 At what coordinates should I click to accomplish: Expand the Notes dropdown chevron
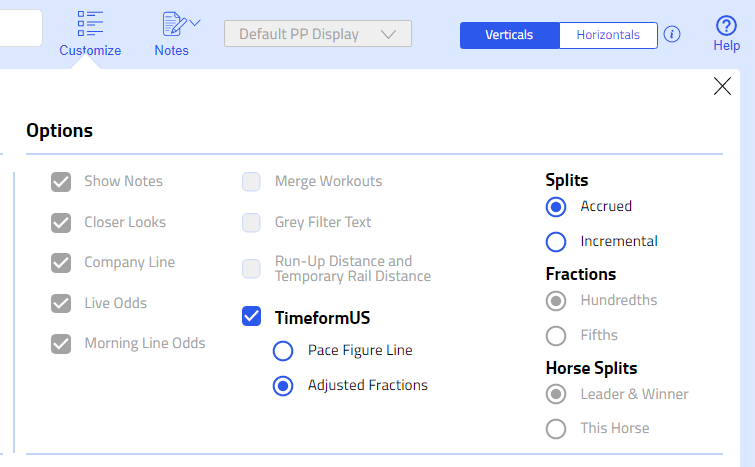[x=195, y=22]
